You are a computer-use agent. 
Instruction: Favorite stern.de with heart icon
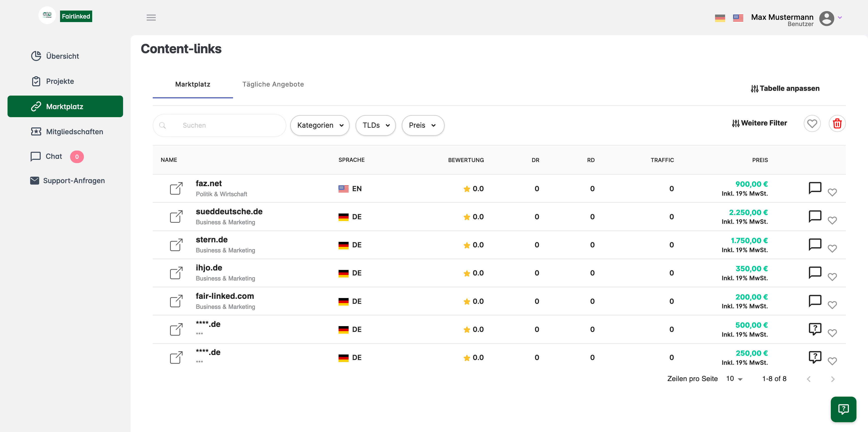tap(832, 248)
